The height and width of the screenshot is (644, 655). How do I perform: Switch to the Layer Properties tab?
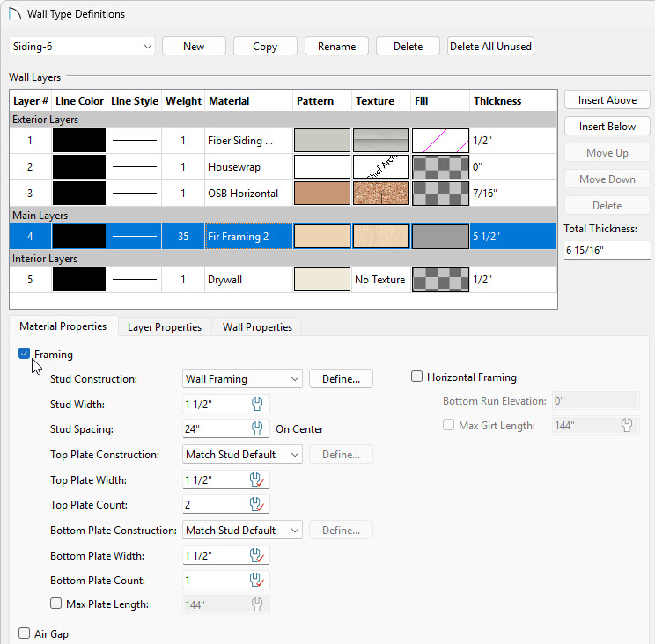pos(165,327)
